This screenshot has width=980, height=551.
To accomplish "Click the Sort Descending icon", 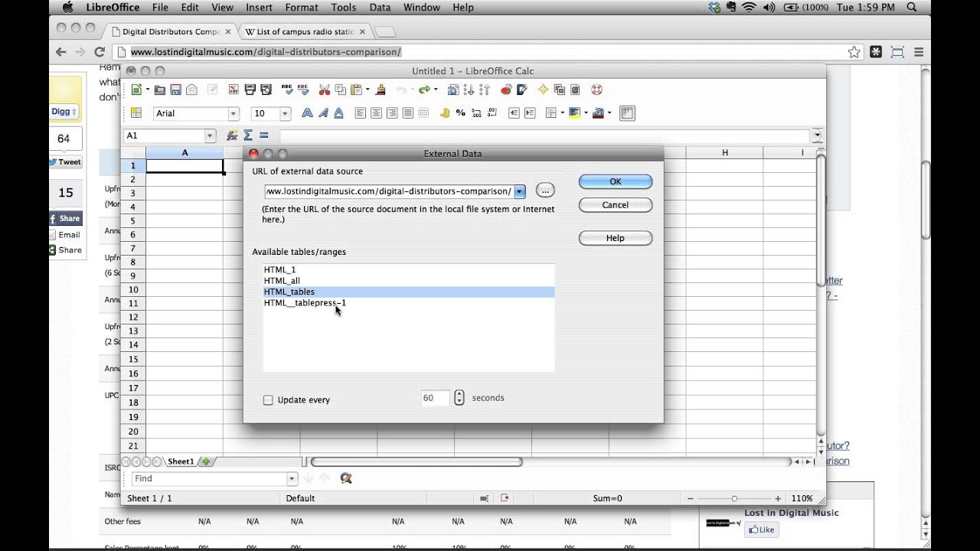I will (x=485, y=90).
